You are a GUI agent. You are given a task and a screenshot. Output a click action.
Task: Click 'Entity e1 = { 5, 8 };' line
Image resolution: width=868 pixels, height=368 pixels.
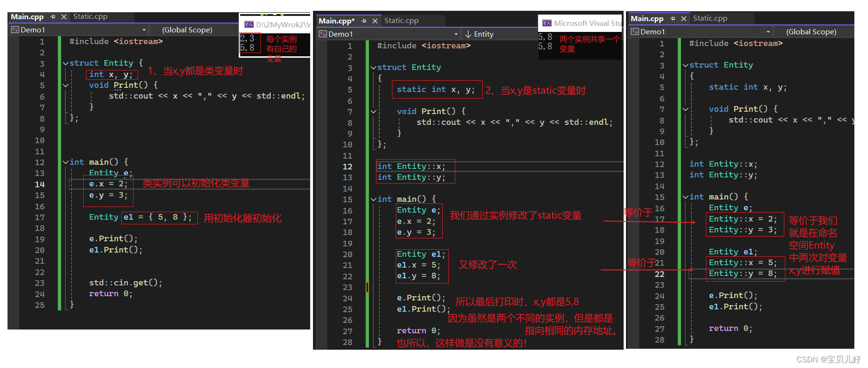[x=141, y=217]
